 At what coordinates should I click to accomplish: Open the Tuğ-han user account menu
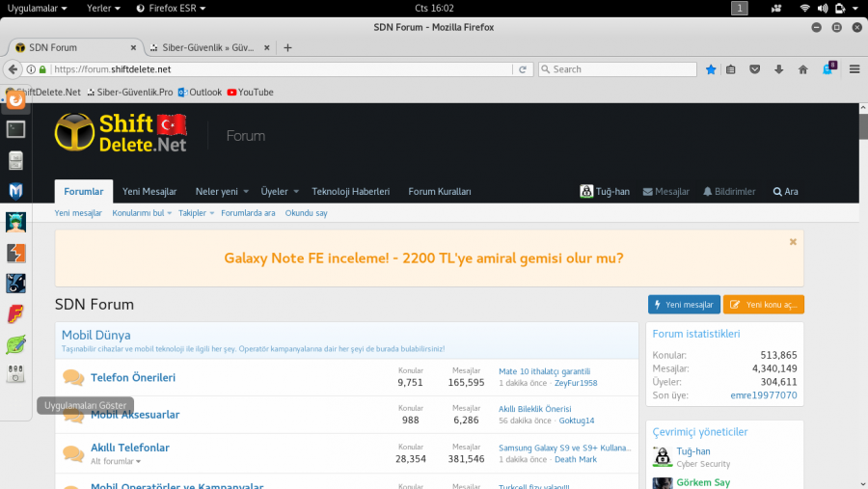(x=605, y=192)
